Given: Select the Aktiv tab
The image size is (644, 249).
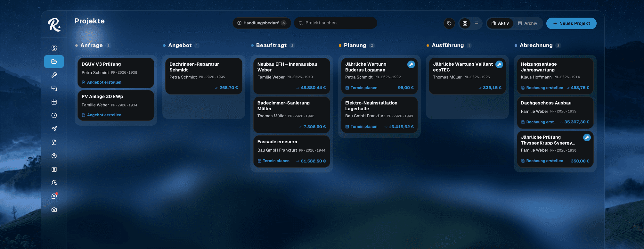Looking at the screenshot, I should (500, 23).
